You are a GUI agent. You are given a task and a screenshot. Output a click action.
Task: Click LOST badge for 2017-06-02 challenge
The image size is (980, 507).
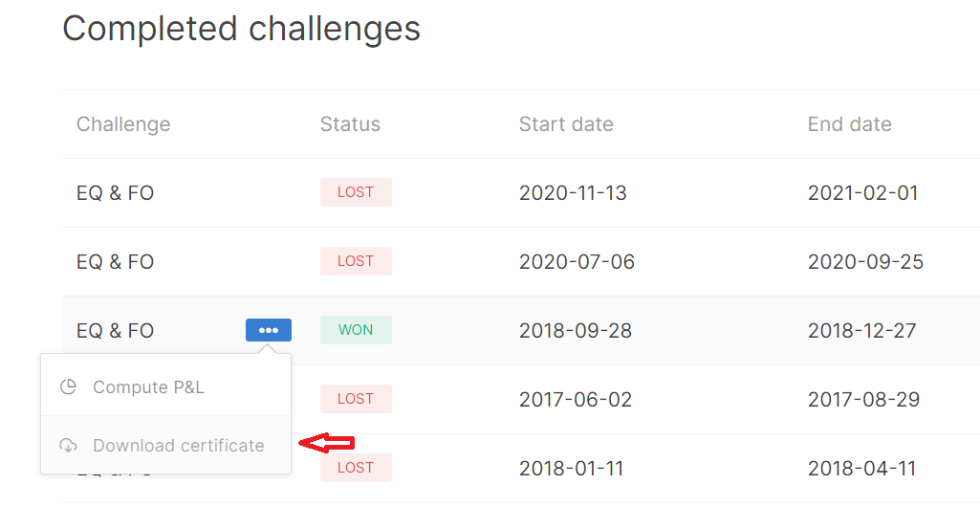(x=356, y=399)
